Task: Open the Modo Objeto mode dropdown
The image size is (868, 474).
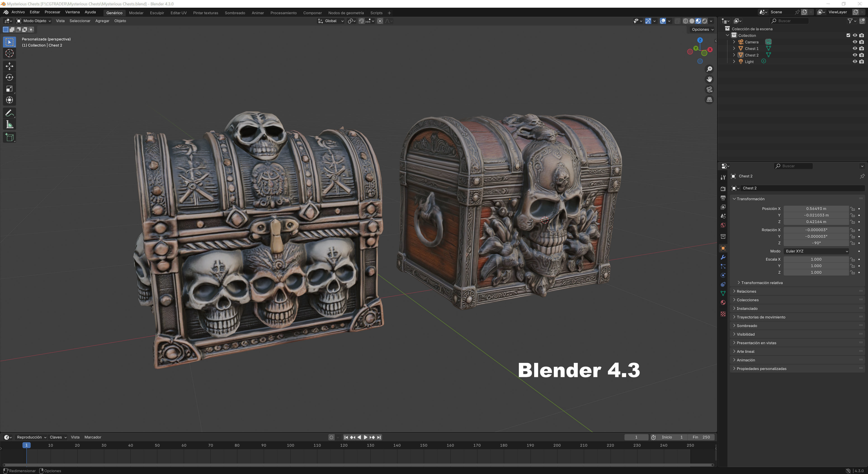Action: click(x=34, y=21)
